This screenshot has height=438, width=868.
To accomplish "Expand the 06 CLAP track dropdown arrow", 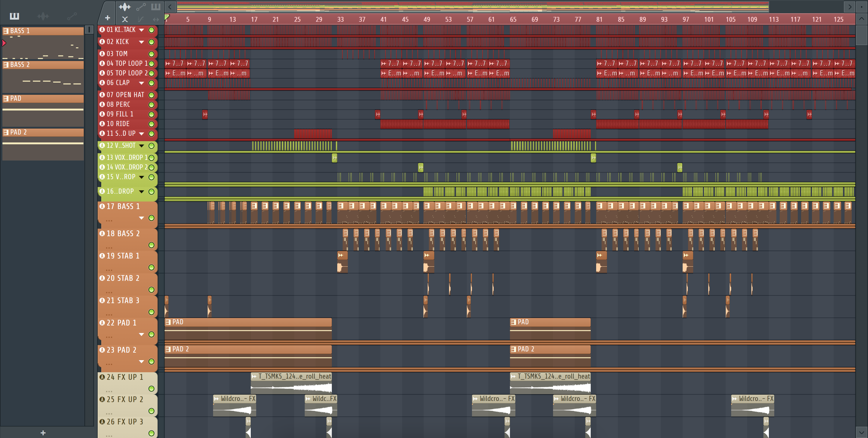I will tap(142, 83).
